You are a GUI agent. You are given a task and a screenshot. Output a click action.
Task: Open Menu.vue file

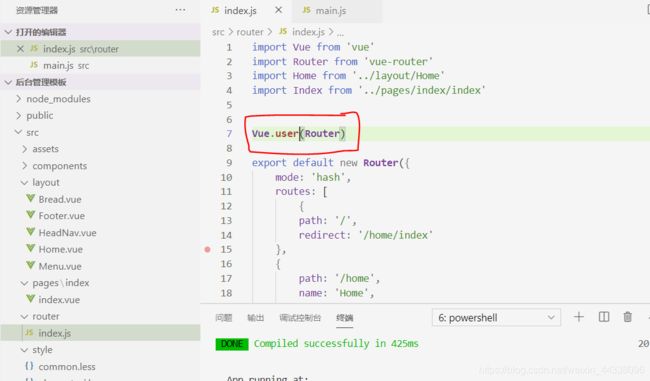pos(60,266)
